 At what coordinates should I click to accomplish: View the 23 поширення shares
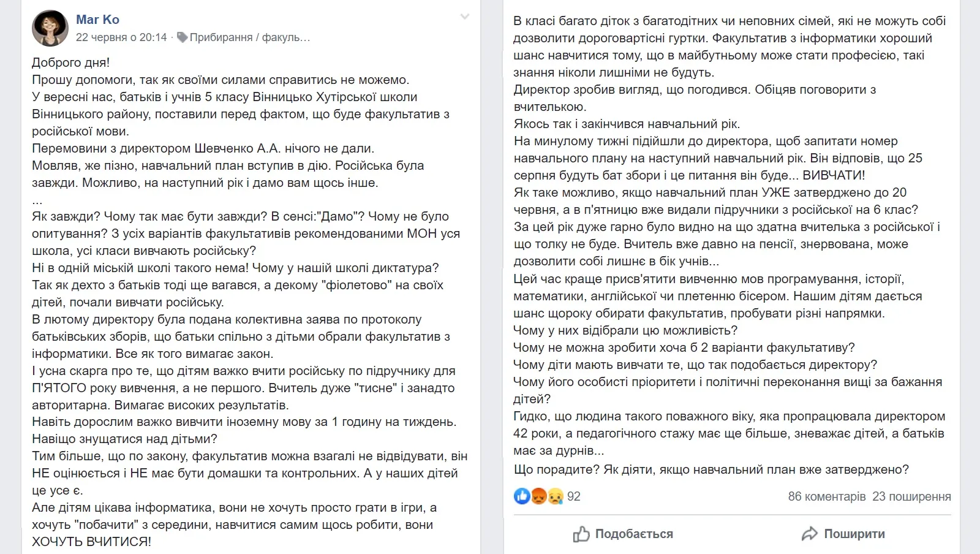point(911,496)
